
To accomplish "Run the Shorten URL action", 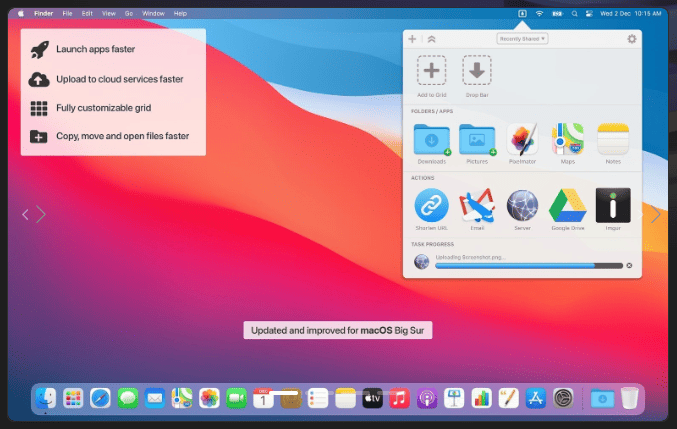I will coord(431,205).
